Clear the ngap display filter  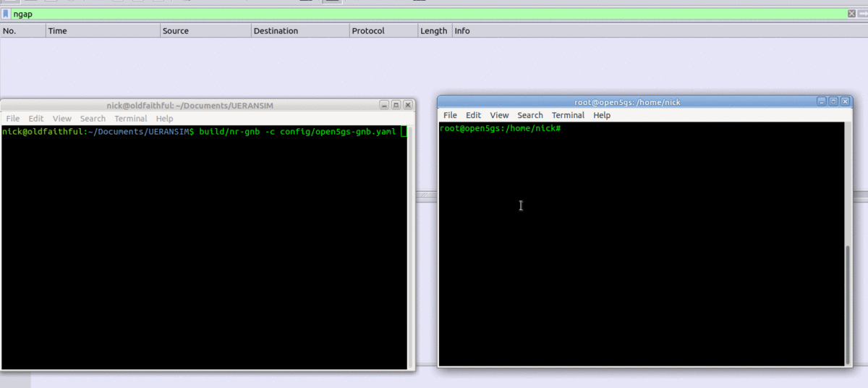pos(851,14)
